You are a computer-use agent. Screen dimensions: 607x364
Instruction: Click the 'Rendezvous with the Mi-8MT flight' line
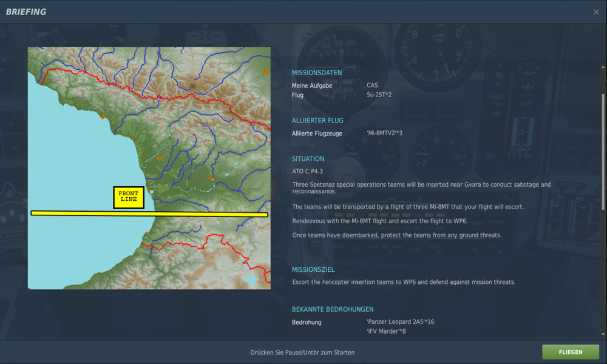point(380,221)
